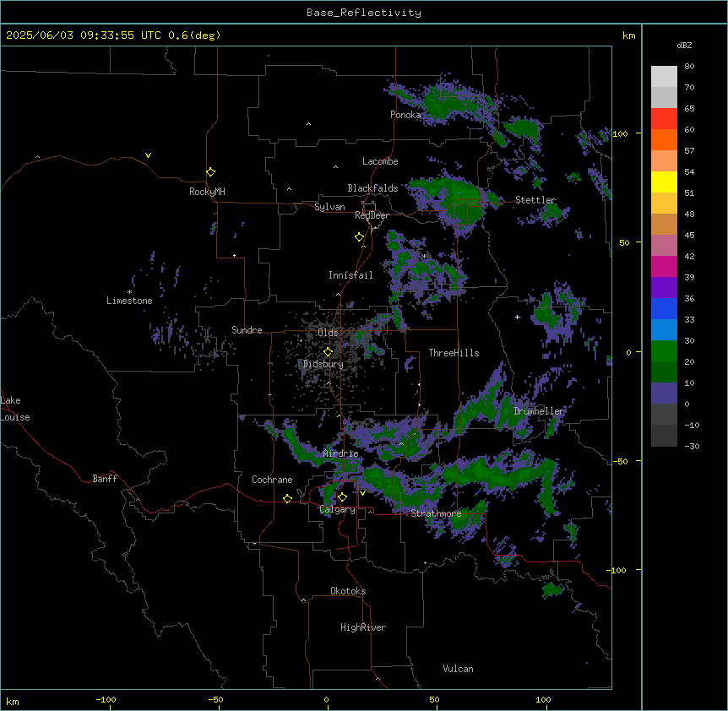The width and height of the screenshot is (728, 711).
Task: Click the Sylvan label
Action: tap(329, 207)
